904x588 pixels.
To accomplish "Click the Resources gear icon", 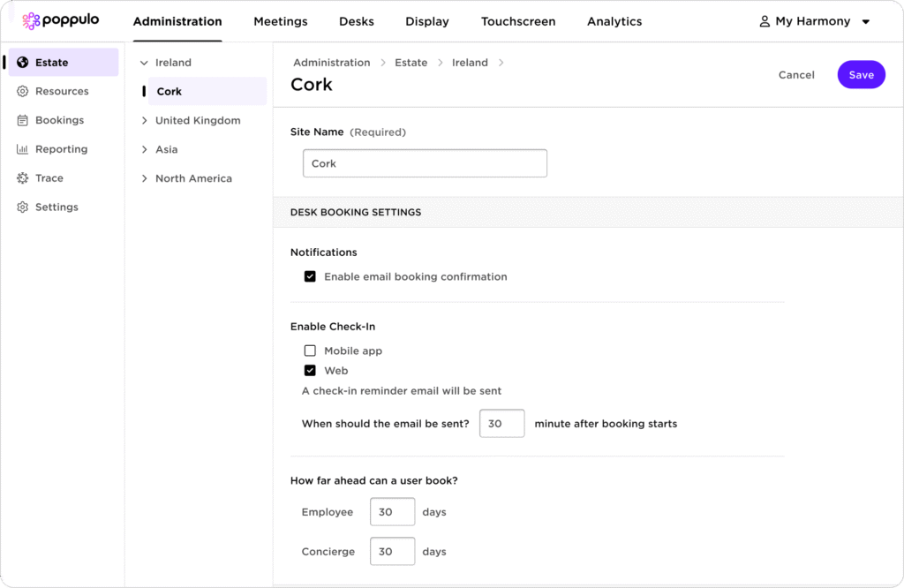I will coord(23,92).
